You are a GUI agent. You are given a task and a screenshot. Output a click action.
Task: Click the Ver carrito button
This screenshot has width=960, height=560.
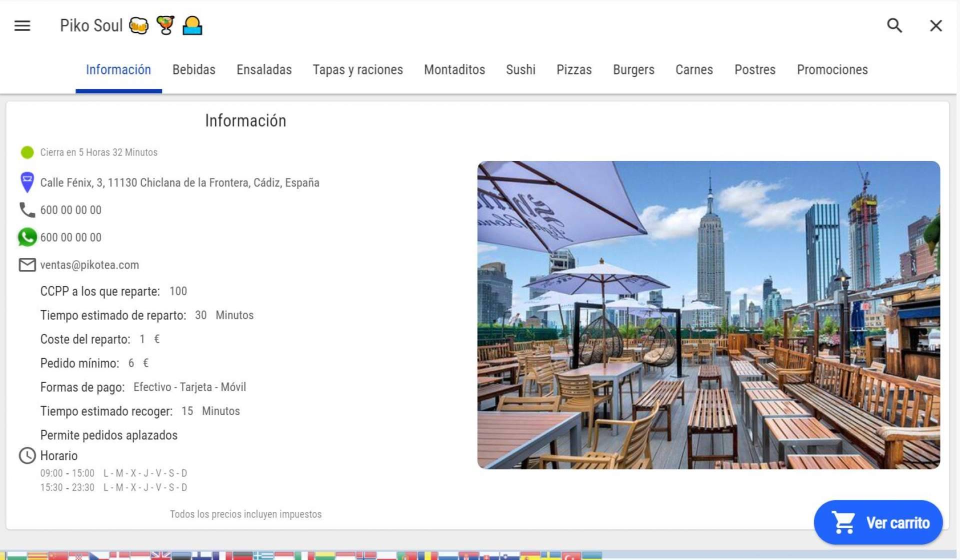pos(878,522)
